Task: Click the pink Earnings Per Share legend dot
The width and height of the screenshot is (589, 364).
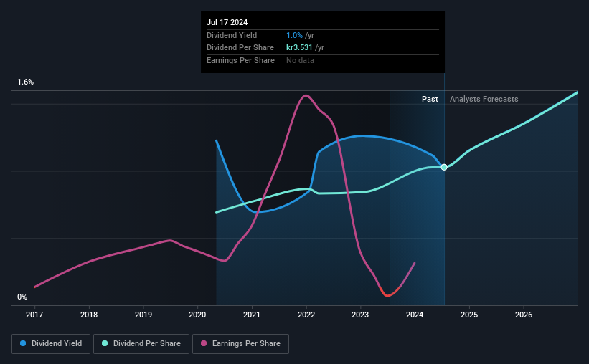Action: tap(204, 343)
